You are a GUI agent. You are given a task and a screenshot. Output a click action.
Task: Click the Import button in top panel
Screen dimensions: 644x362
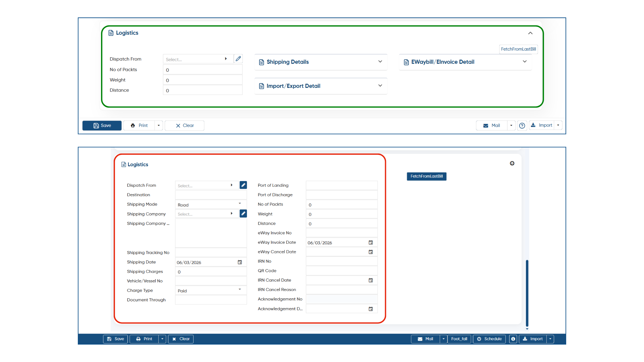coord(542,125)
